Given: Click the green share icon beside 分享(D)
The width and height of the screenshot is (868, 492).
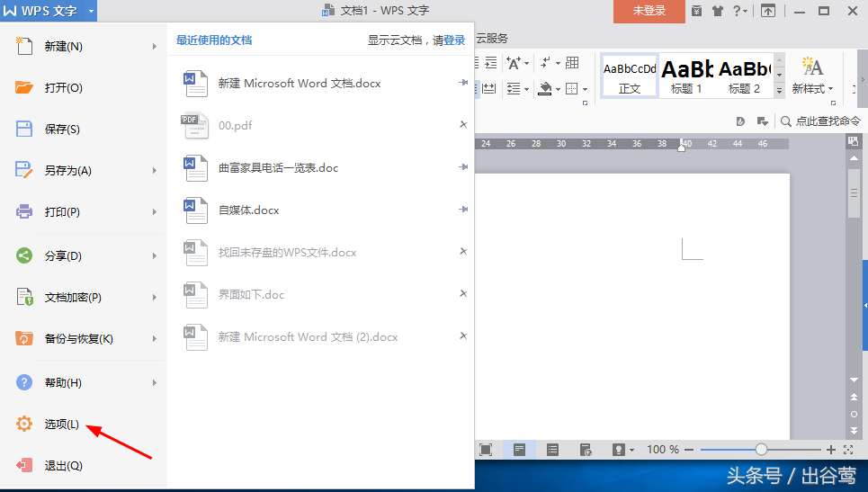Looking at the screenshot, I should coord(23,255).
